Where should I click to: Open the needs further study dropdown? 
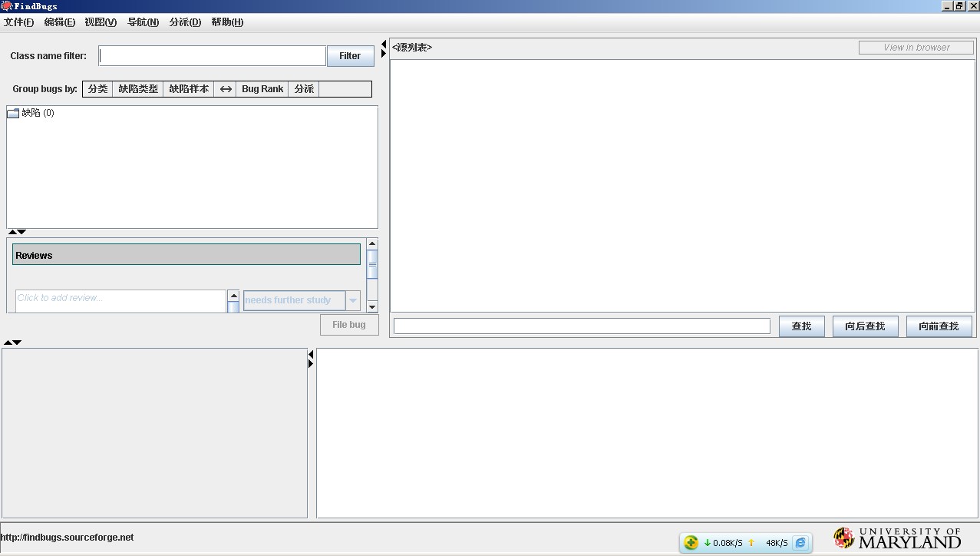click(x=353, y=300)
